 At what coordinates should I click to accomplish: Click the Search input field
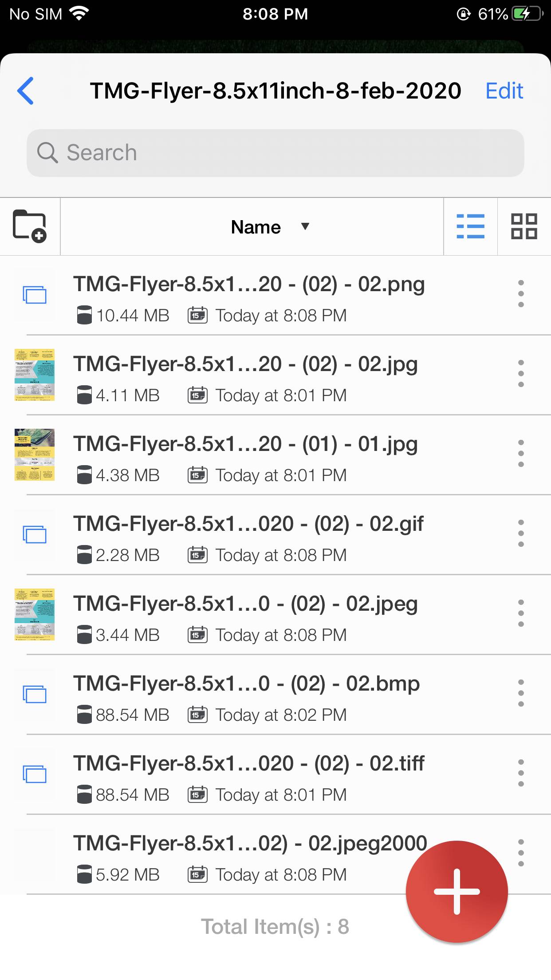(x=275, y=153)
